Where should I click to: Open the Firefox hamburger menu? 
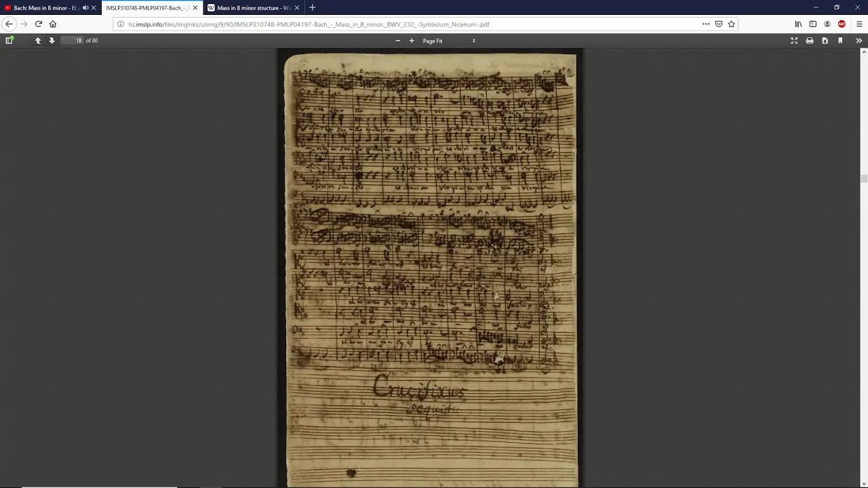859,24
